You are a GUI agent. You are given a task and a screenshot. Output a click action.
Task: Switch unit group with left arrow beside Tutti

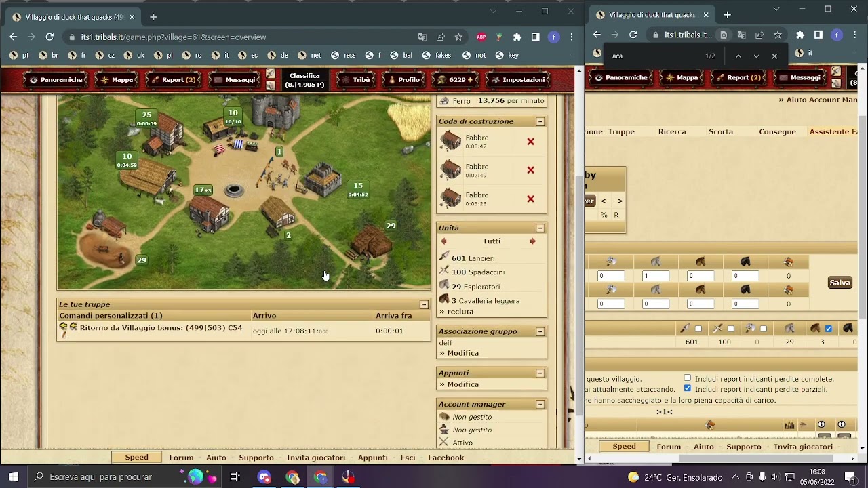point(443,241)
